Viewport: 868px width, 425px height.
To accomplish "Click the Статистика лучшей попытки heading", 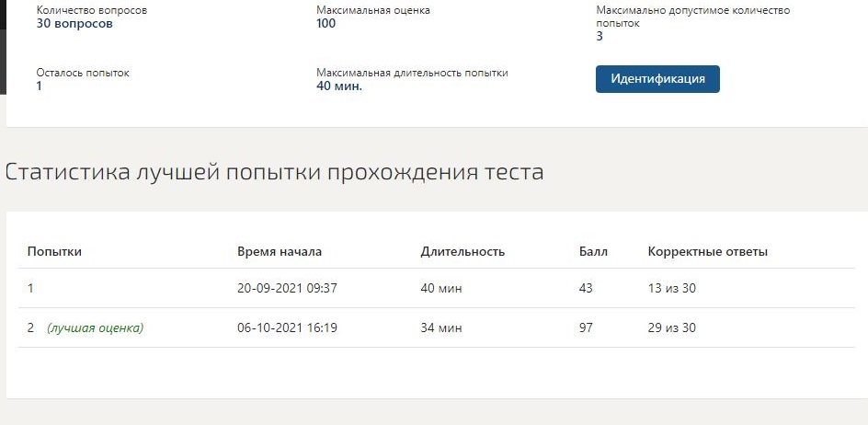I will (x=274, y=172).
